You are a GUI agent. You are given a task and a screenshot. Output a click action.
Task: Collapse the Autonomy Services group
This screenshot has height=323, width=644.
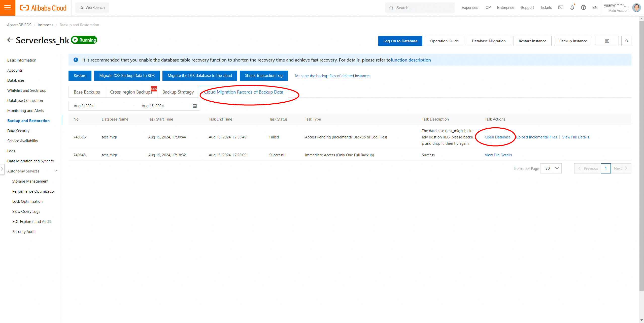57,171
